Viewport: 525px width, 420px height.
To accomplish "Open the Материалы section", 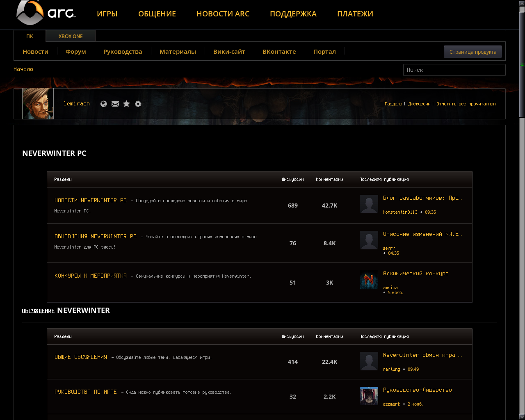I will [x=178, y=52].
